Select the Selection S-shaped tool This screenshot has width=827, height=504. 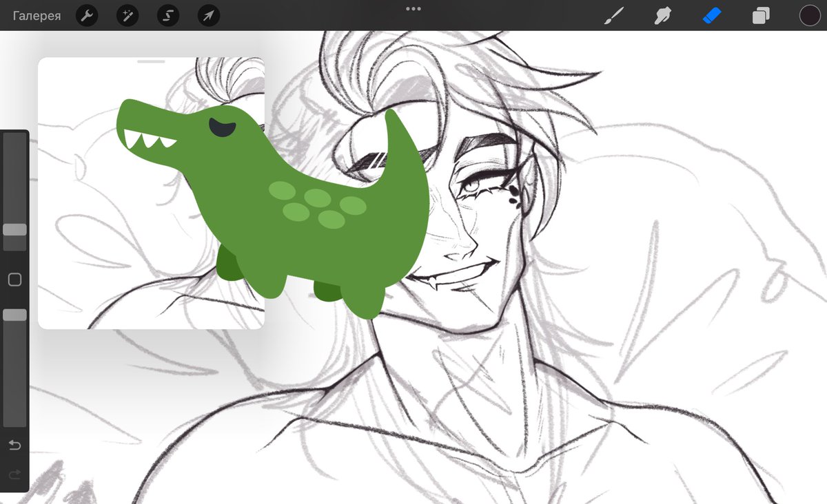pyautogui.click(x=167, y=15)
